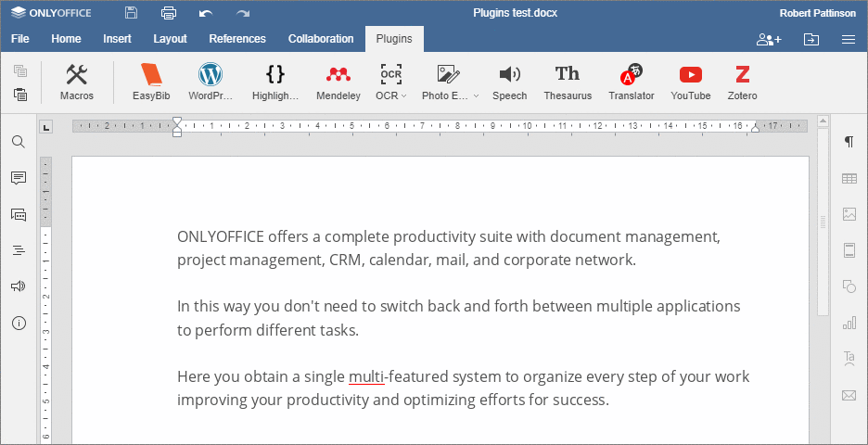Open the Zotero plugin
The height and width of the screenshot is (445, 868).
[x=742, y=83]
